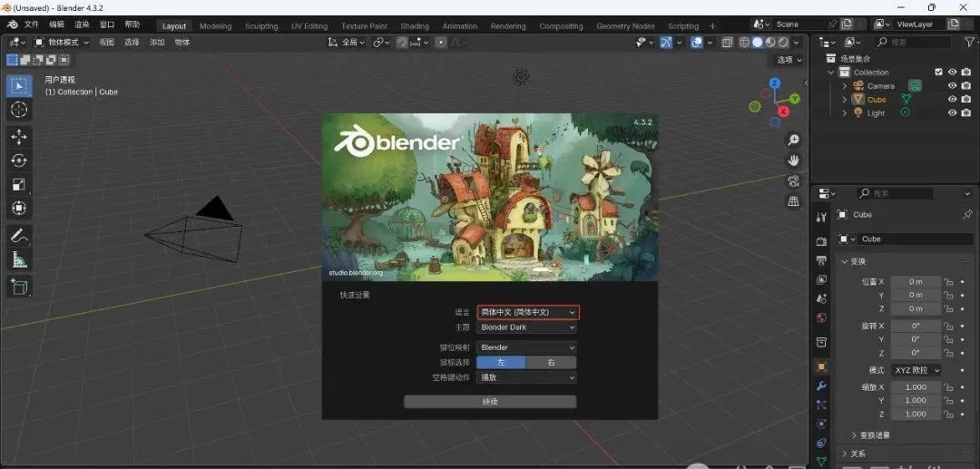980x469 pixels.
Task: Toggle camera view icon in viewport
Action: coord(793,181)
